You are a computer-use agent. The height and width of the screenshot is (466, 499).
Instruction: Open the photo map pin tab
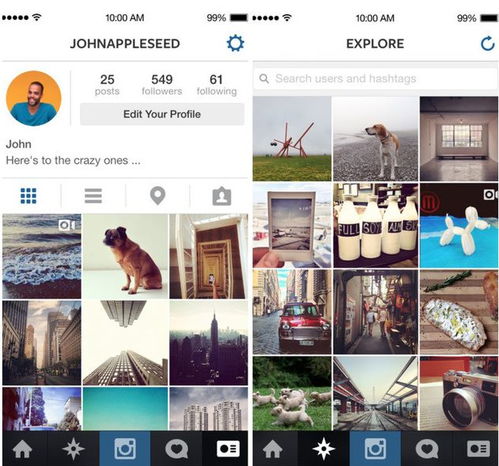[158, 196]
